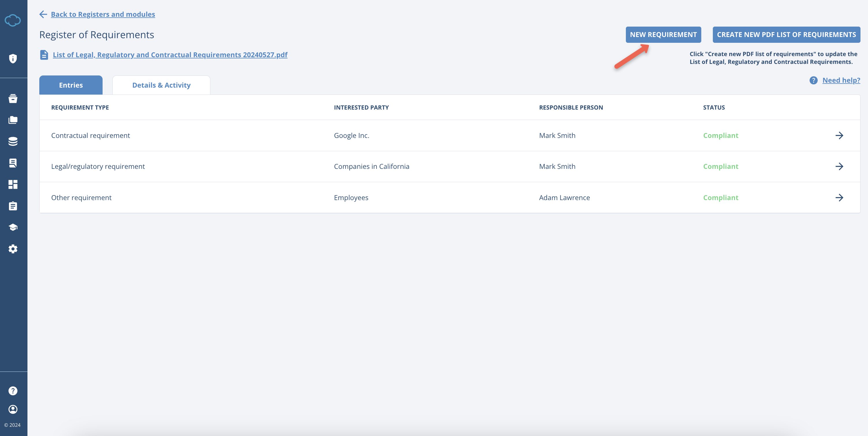868x436 pixels.
Task: Switch to Details & Activity tab
Action: coord(161,85)
